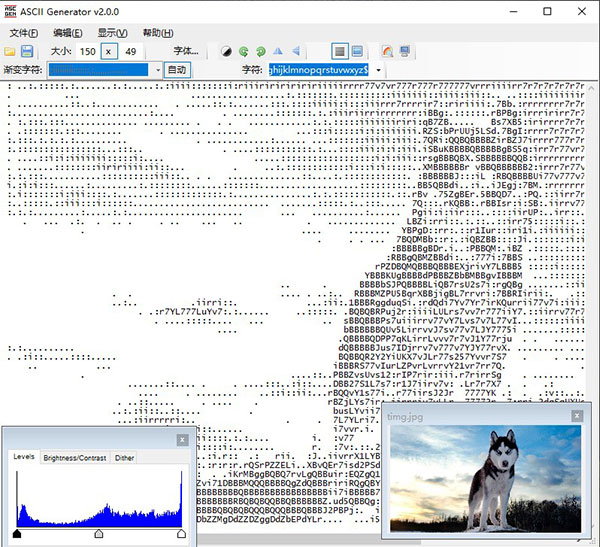Switch to the Brightness/Contrast tab
This screenshot has height=547, width=600.
coord(75,458)
